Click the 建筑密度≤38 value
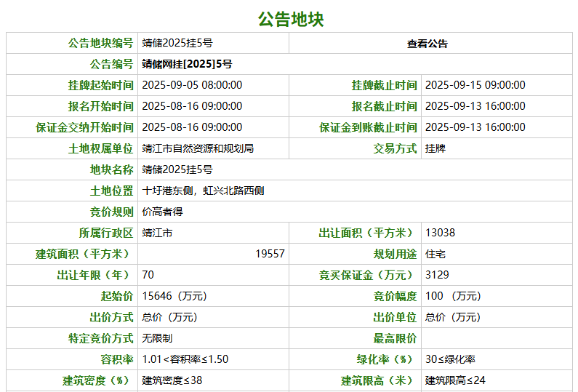This screenshot has height=392, width=578. coord(172,380)
